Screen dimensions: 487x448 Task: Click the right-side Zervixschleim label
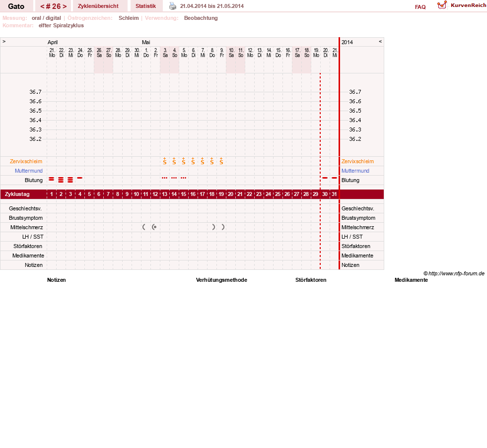357,161
